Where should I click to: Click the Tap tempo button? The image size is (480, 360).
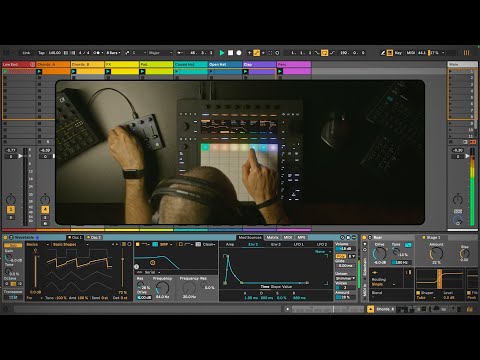[41, 53]
